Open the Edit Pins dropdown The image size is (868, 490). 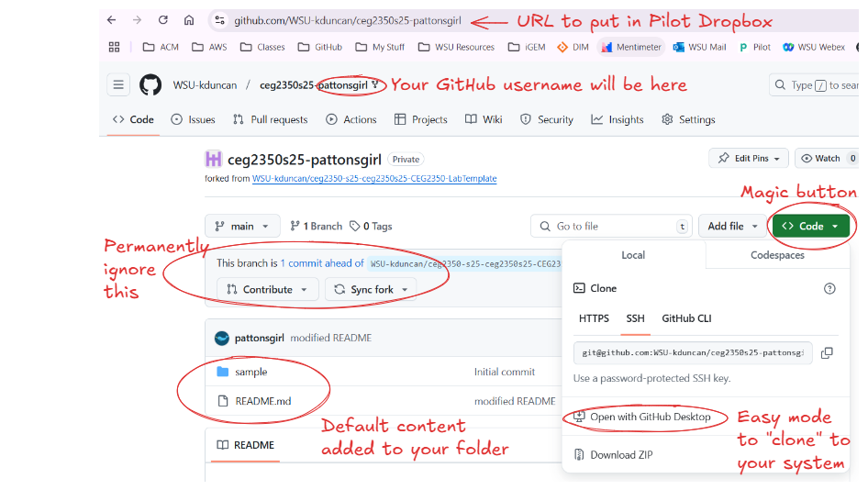tap(749, 159)
